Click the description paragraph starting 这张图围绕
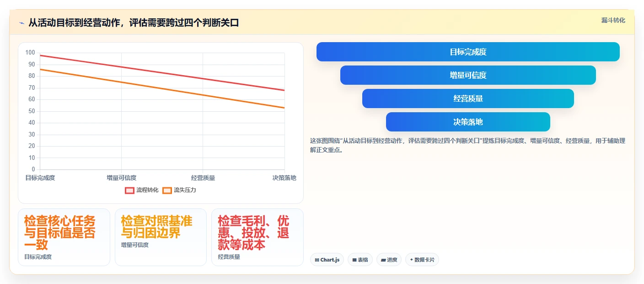The height and width of the screenshot is (284, 644). 467,145
